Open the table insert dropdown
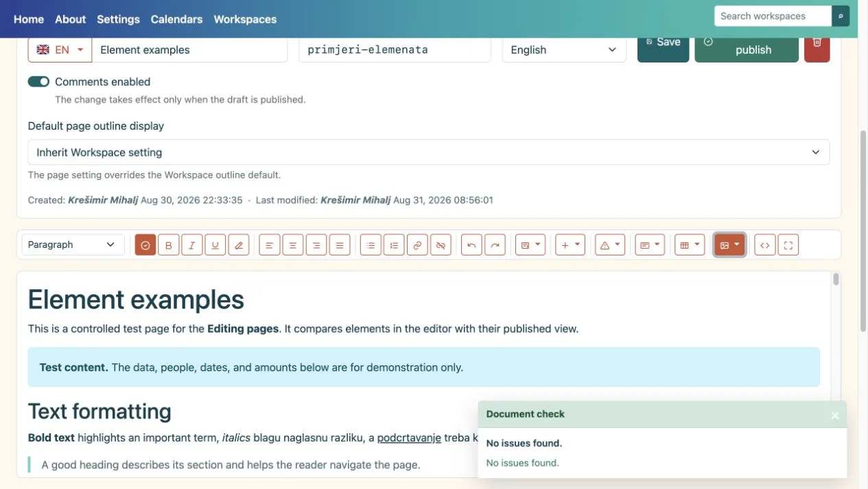The width and height of the screenshot is (868, 489). pos(690,245)
